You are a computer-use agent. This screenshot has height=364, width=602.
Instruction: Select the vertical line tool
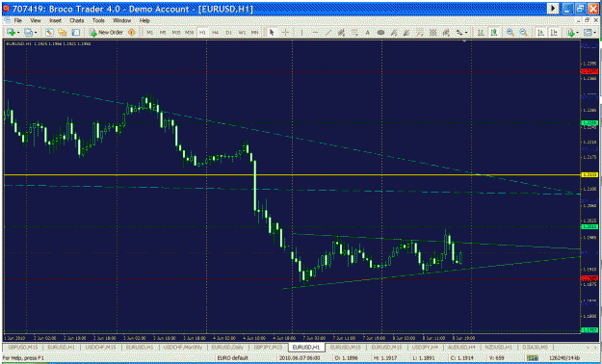coord(301,33)
